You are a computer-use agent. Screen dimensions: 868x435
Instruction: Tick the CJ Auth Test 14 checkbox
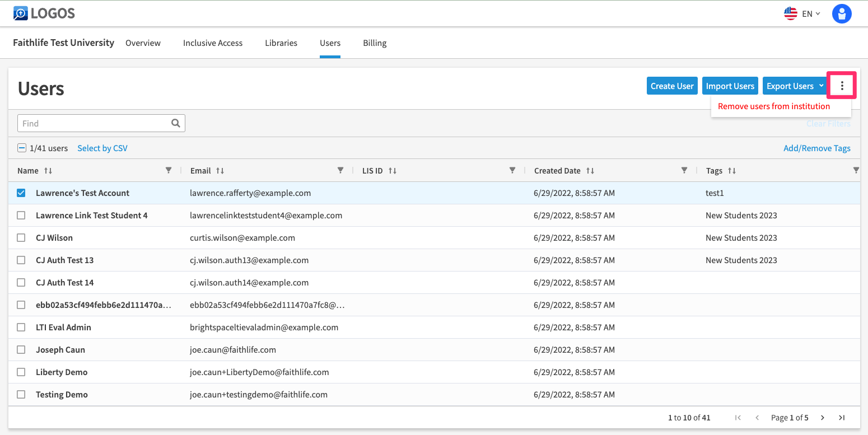[x=21, y=283]
